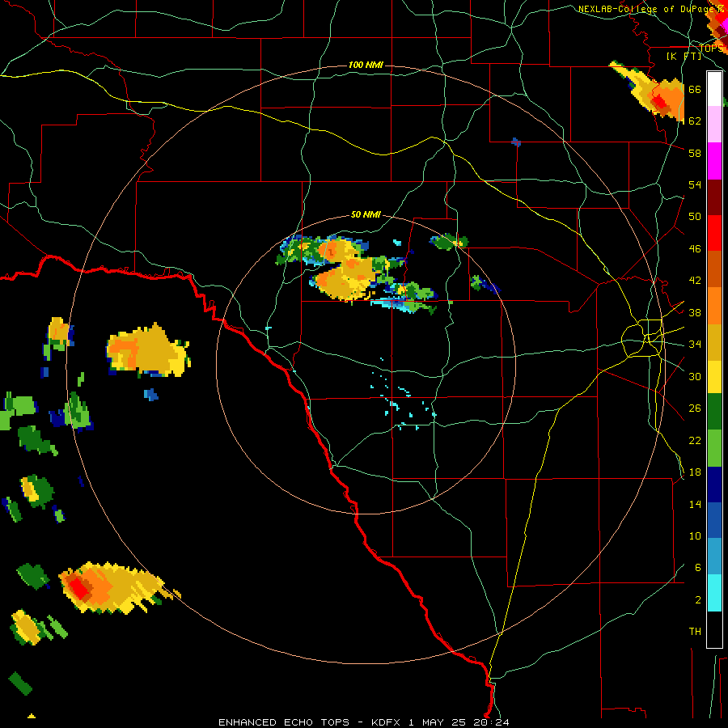The height and width of the screenshot is (728, 728).
Task: Click the "1 MAY 25" date text
Action: pos(438,722)
